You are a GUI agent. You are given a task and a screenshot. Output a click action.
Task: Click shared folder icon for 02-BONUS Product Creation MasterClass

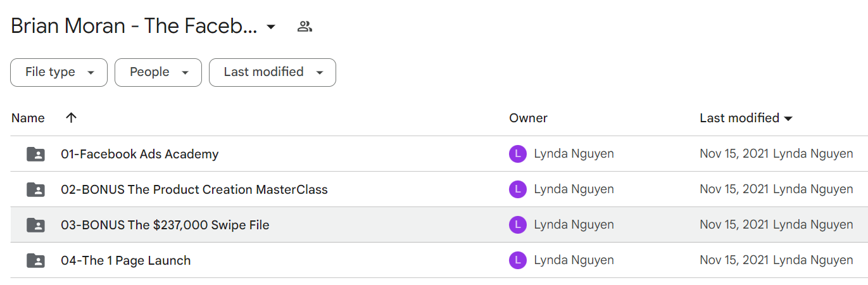[36, 189]
